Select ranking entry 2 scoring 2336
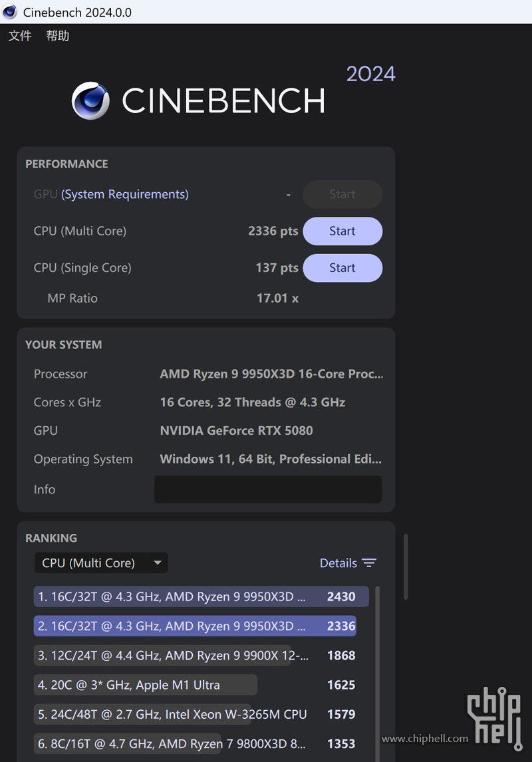 195,626
